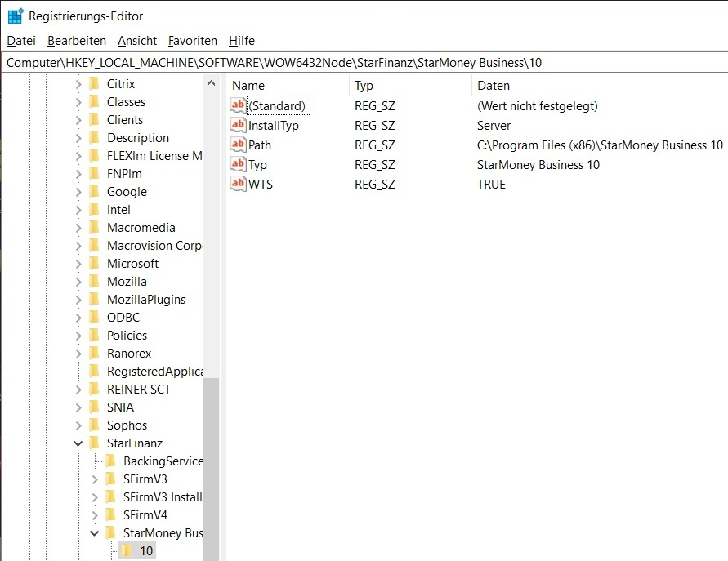Collapse the StarMoney Business key
Screen dimensions: 728x561
click(x=94, y=533)
